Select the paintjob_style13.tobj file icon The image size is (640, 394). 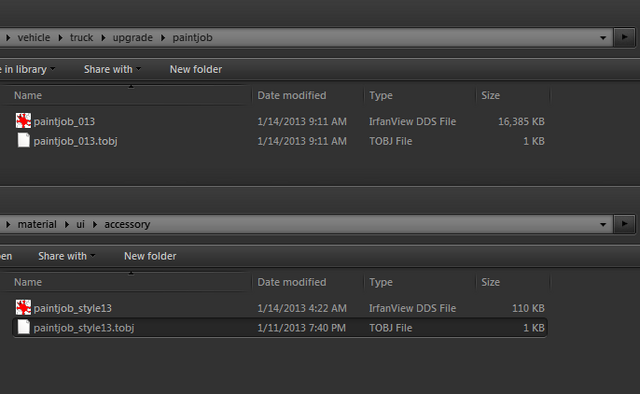point(24,327)
